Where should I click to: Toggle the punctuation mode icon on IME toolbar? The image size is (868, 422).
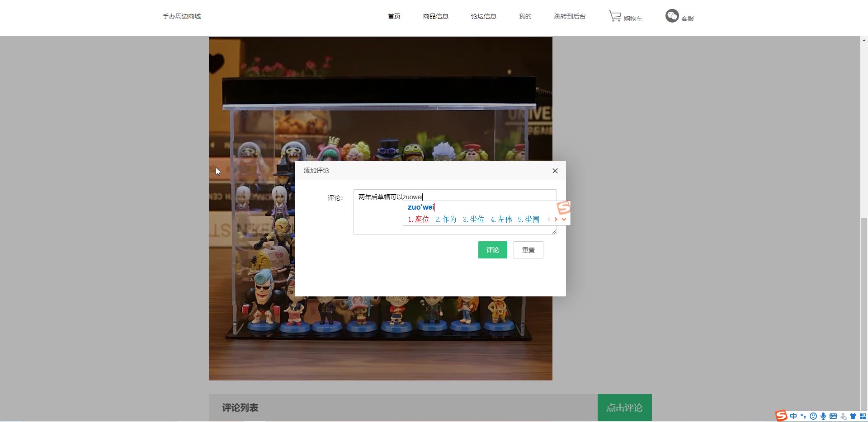[803, 416]
